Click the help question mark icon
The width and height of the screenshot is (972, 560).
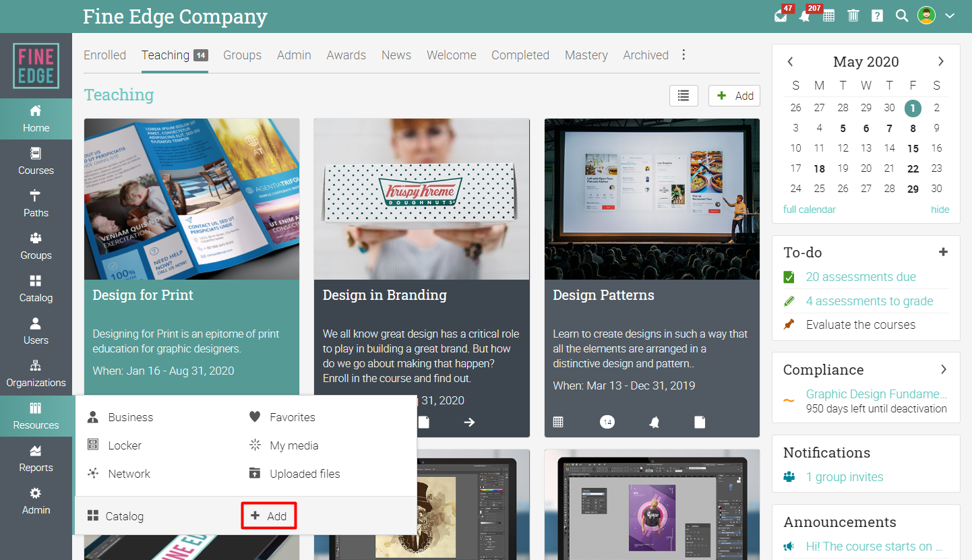(x=877, y=15)
